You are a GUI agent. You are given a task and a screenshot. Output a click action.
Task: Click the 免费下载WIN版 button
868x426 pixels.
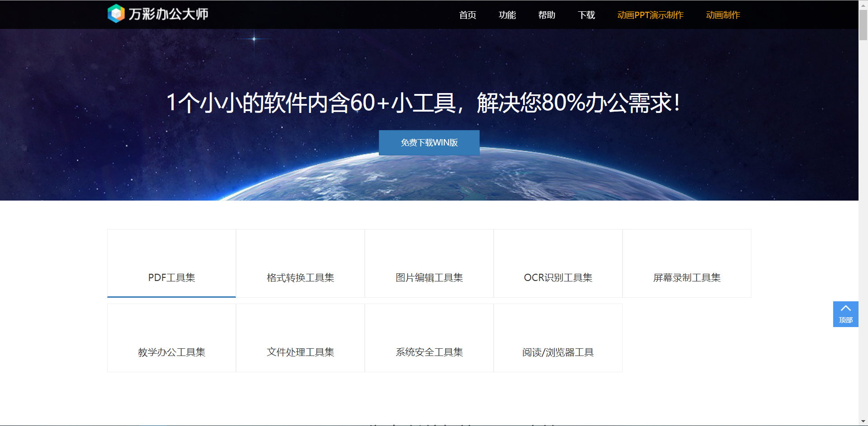[429, 143]
